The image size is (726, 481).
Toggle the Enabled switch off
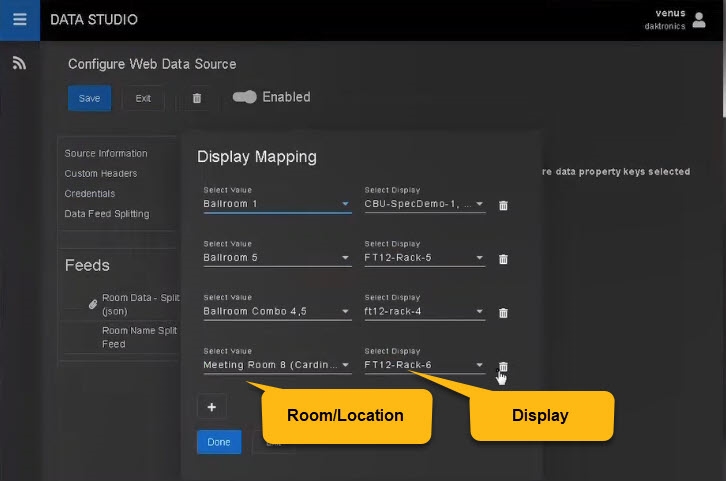[x=245, y=97]
